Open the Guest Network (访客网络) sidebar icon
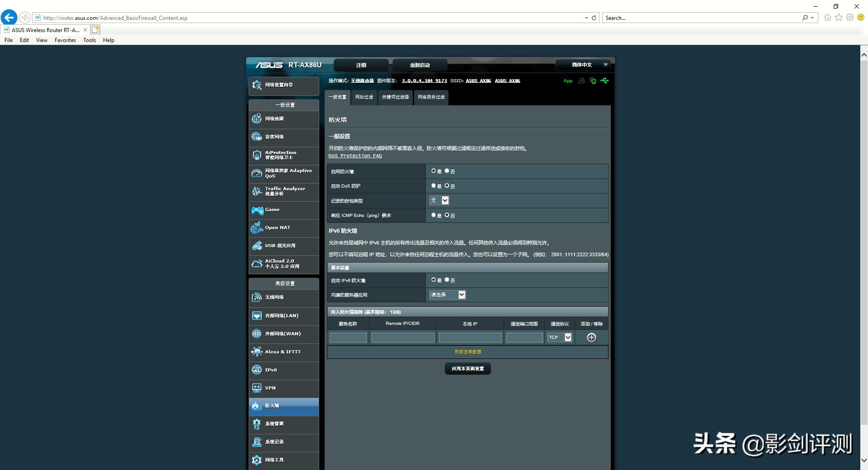The width and height of the screenshot is (868, 470). (x=257, y=136)
